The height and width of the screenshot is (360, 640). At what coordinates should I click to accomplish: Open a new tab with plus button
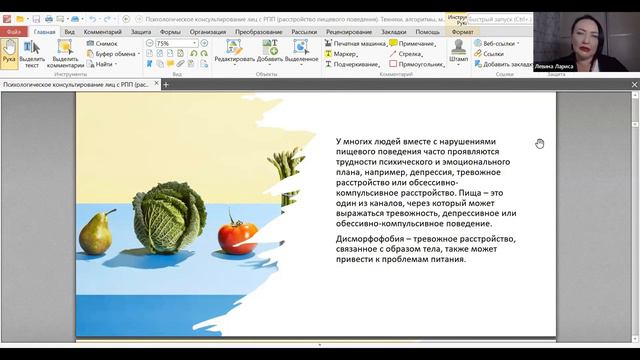[166, 84]
